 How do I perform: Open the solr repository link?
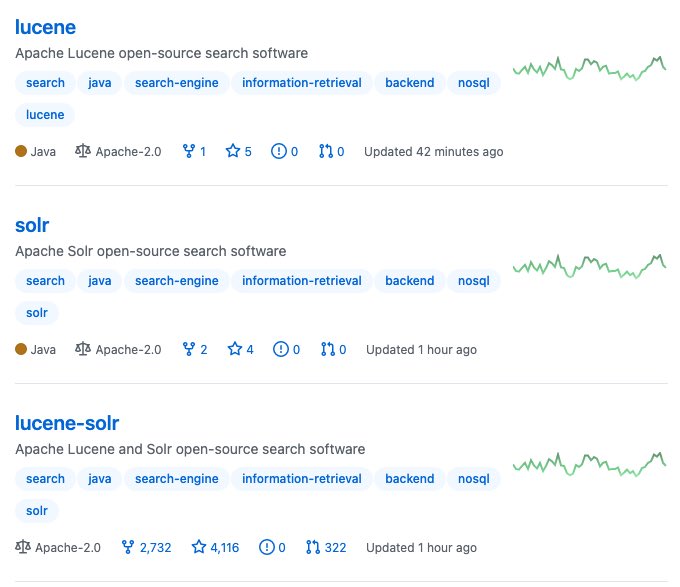point(32,225)
